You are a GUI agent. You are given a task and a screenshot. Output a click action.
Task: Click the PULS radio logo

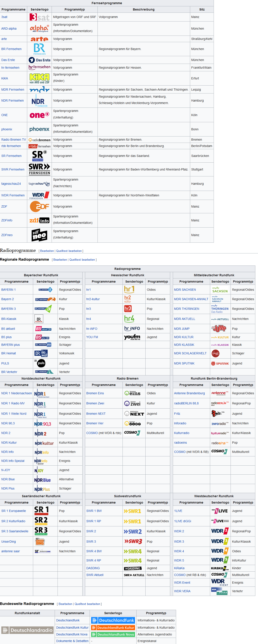(40, 363)
